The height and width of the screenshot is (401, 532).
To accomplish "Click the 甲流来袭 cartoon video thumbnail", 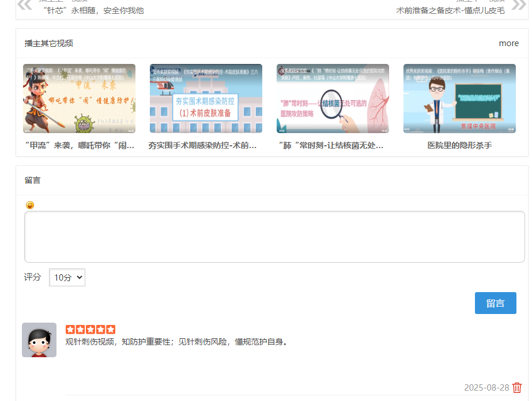I will point(78,98).
